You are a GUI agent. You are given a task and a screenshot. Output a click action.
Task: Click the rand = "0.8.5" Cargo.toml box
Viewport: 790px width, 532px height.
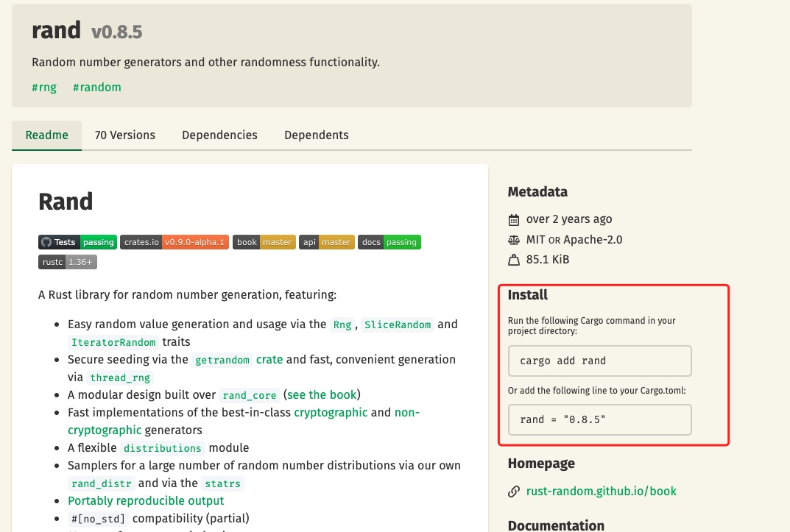pos(599,419)
